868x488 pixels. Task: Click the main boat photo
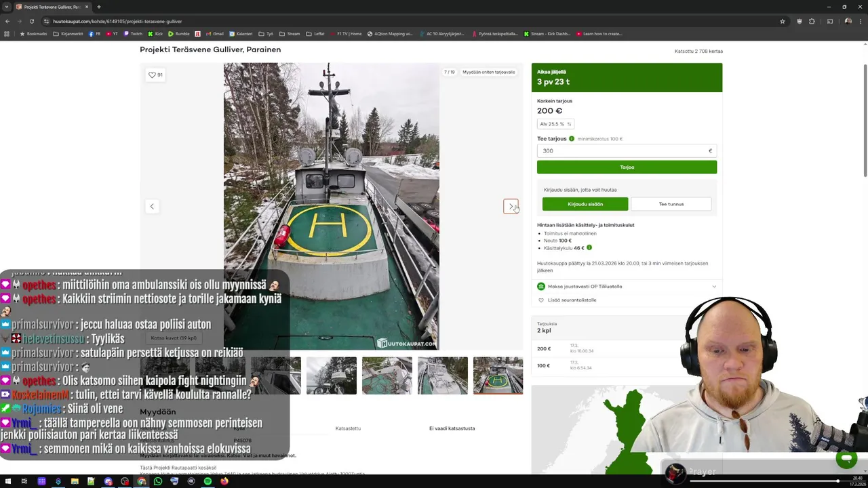point(332,206)
